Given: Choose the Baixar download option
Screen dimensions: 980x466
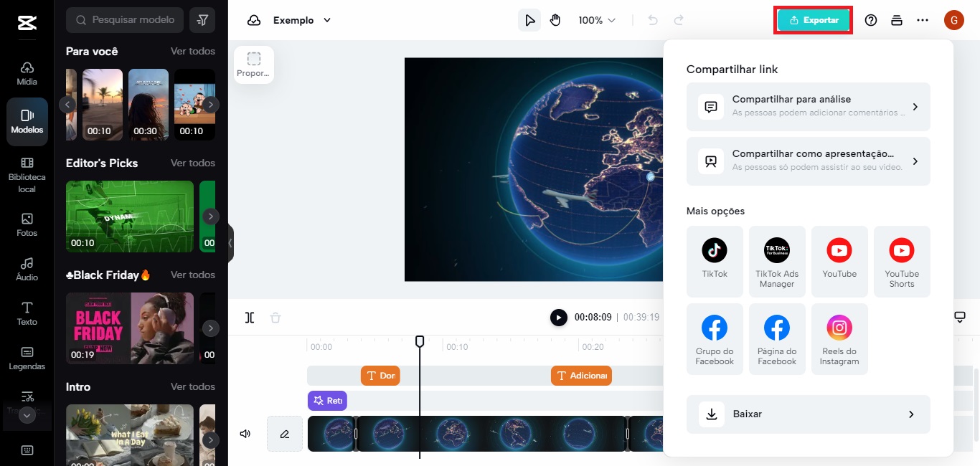Looking at the screenshot, I should point(809,414).
